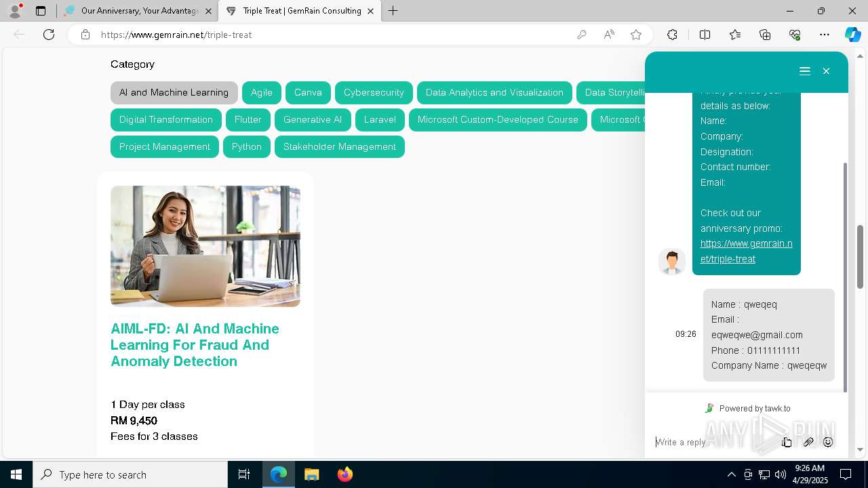Image resolution: width=868 pixels, height=488 pixels.
Task: Attach a file with the paperclip icon
Action: (x=808, y=442)
